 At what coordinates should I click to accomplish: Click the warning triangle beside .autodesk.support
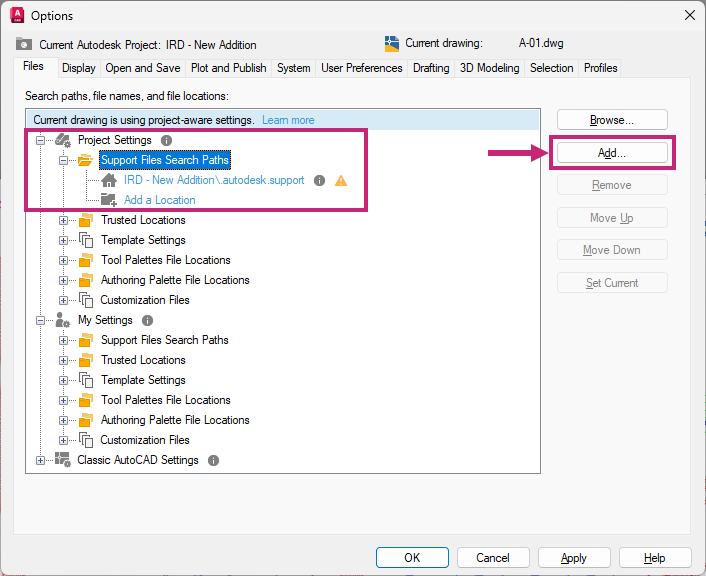[x=341, y=181]
